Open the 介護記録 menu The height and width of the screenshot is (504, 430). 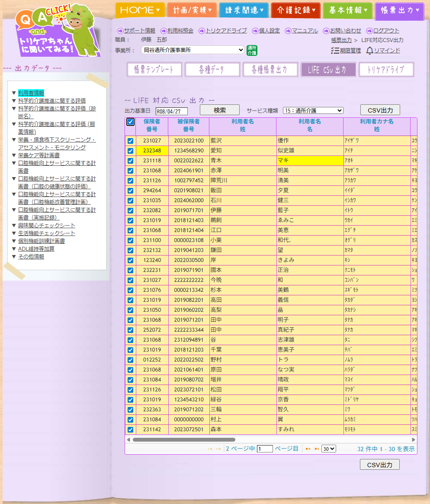pyautogui.click(x=296, y=10)
